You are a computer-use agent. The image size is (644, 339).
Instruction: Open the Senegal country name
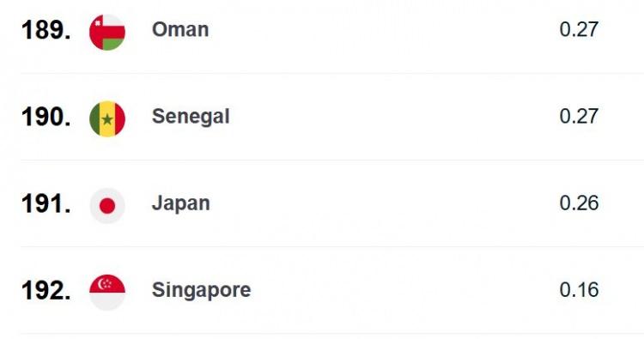tap(191, 117)
